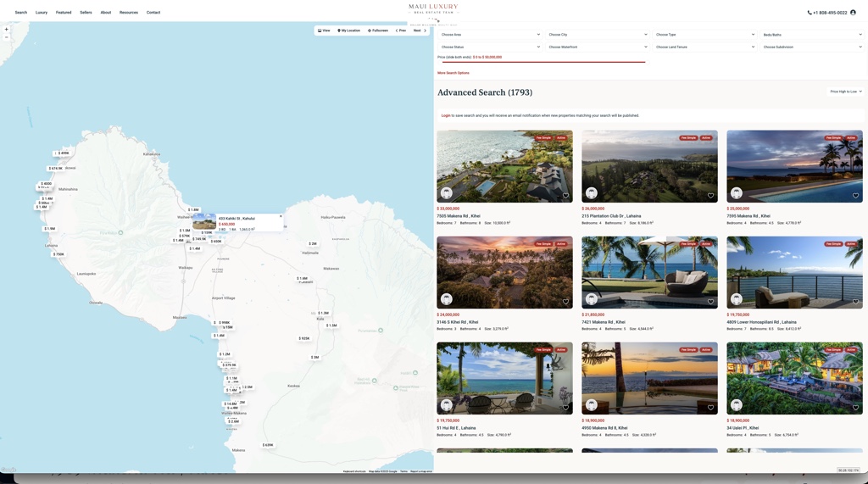This screenshot has width=868, height=484.
Task: Expand the Choose Waterfront dropdown
Action: (x=598, y=47)
